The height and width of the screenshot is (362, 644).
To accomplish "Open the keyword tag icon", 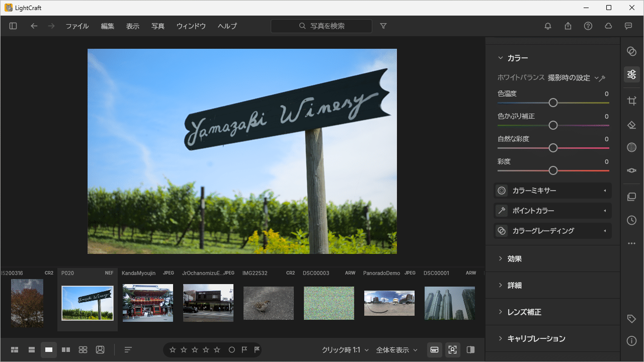I will click(632, 319).
